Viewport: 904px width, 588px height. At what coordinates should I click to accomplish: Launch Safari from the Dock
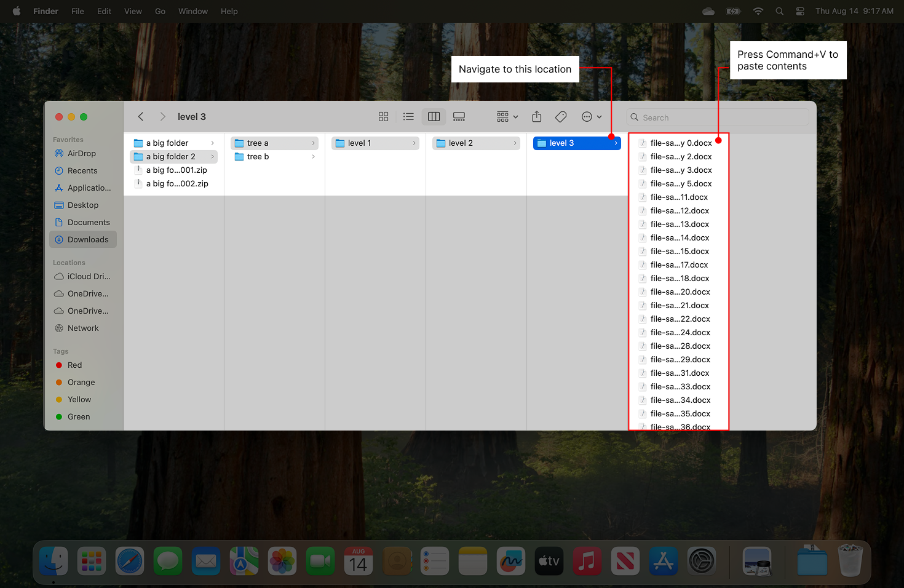click(129, 561)
